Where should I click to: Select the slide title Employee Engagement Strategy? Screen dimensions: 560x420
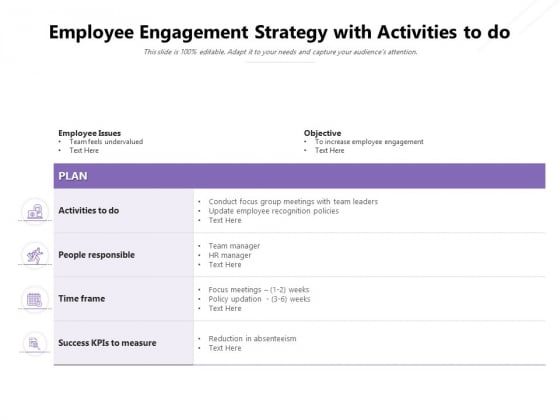click(x=279, y=32)
